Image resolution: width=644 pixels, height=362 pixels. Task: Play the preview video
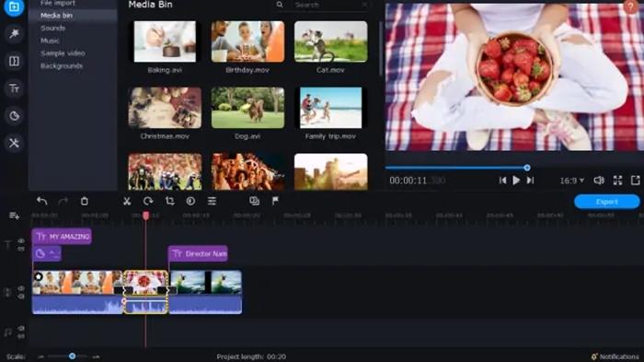coord(516,181)
